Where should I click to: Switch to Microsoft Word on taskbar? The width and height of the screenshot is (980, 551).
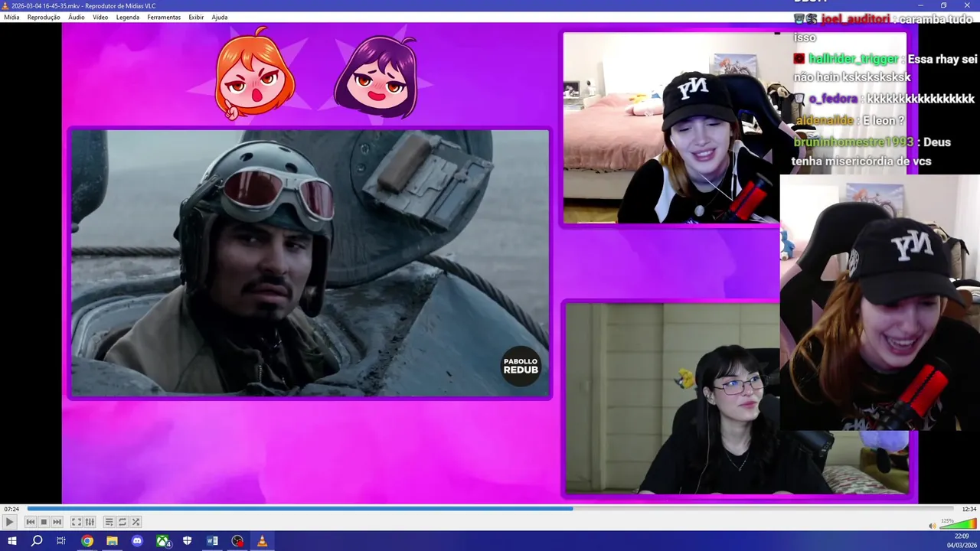pos(212,541)
